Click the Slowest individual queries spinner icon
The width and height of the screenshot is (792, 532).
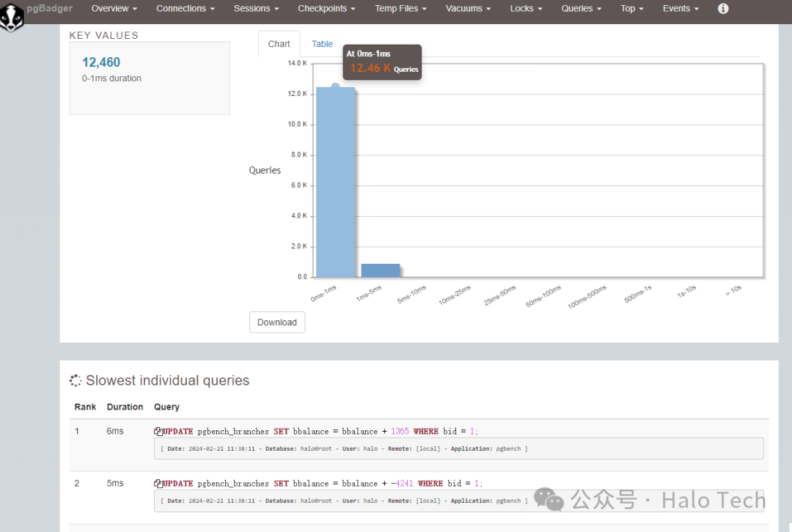click(x=76, y=380)
